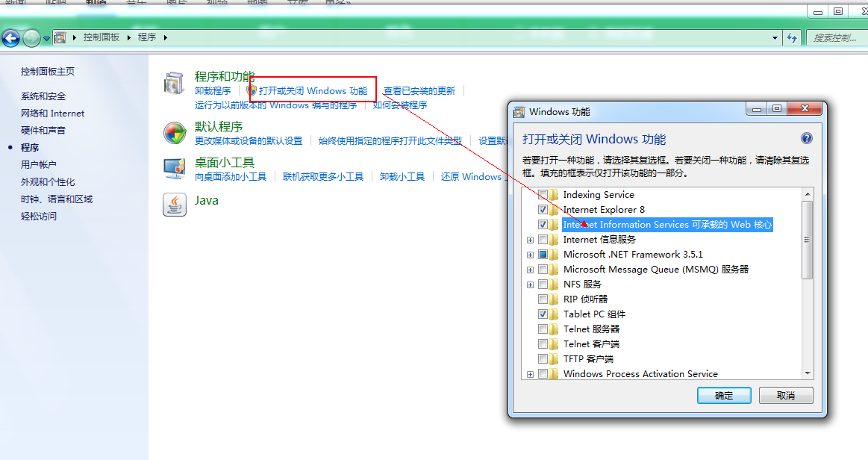Viewport: 868px width, 460px height.
Task: Open the address bar history dropdown arrow
Action: point(775,37)
